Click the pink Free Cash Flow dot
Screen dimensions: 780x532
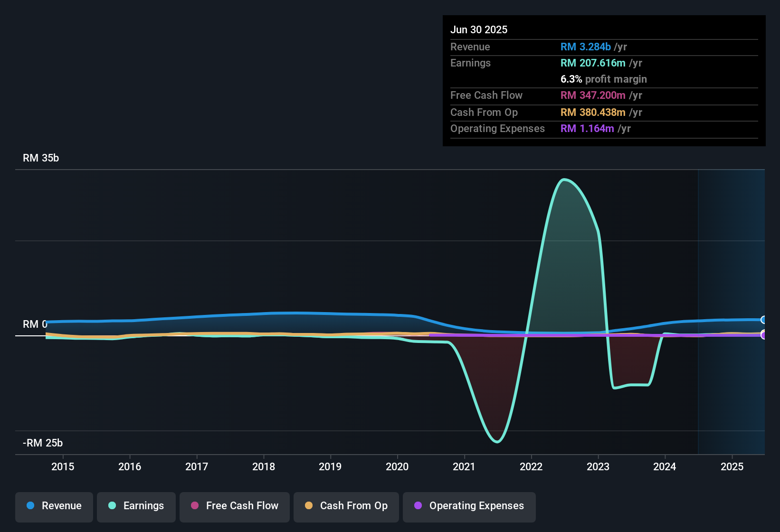click(x=195, y=506)
